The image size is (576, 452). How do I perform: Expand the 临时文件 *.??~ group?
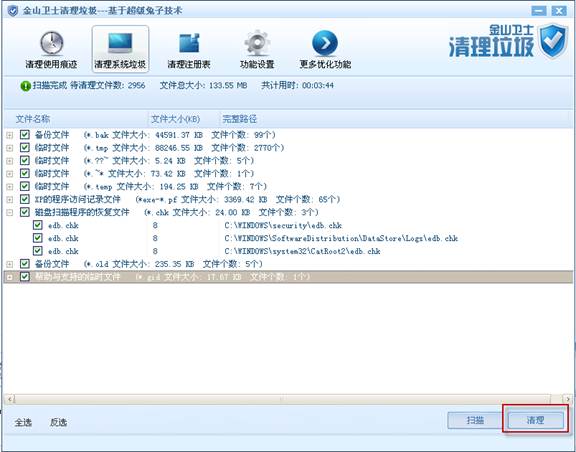[10, 161]
